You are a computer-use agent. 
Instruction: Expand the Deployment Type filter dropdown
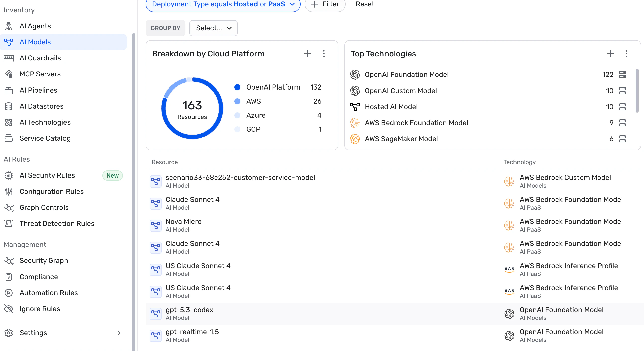click(x=292, y=4)
